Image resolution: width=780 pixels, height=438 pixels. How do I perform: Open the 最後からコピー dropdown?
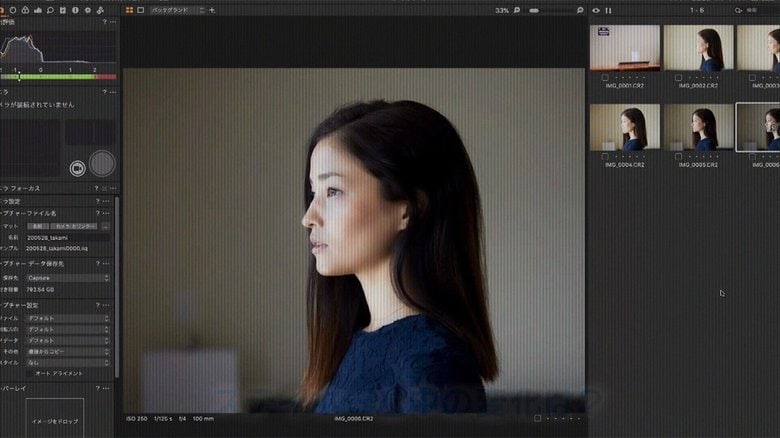point(68,351)
